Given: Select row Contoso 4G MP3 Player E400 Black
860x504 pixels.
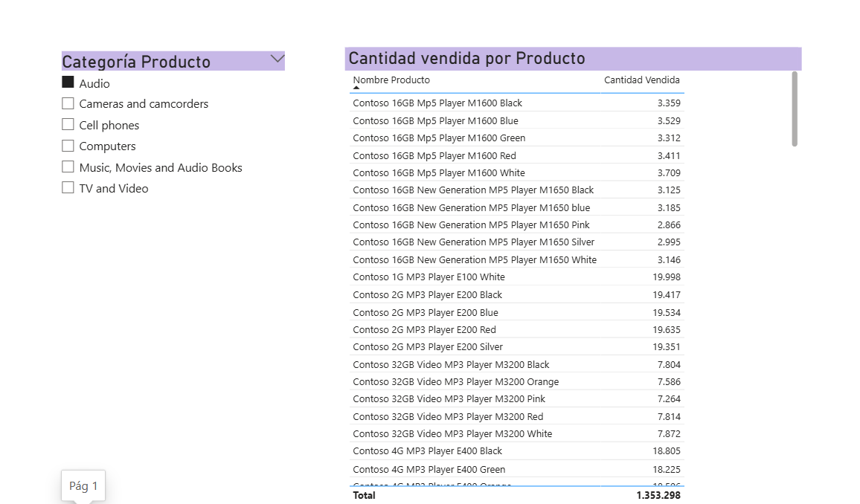Looking at the screenshot, I should coord(516,451).
